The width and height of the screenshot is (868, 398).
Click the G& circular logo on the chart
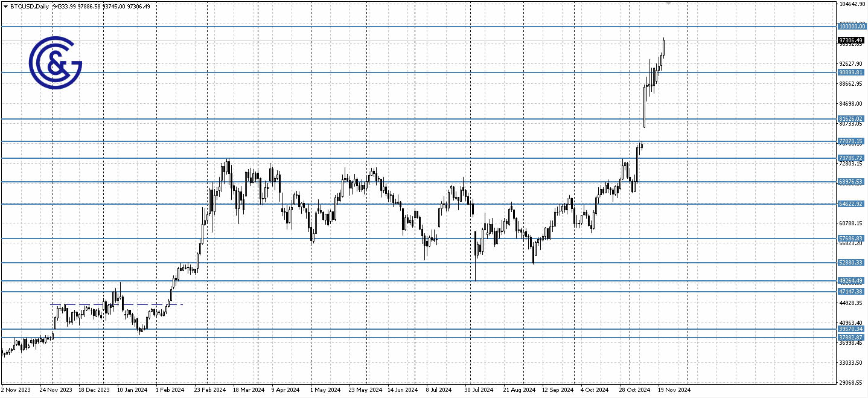tap(55, 63)
